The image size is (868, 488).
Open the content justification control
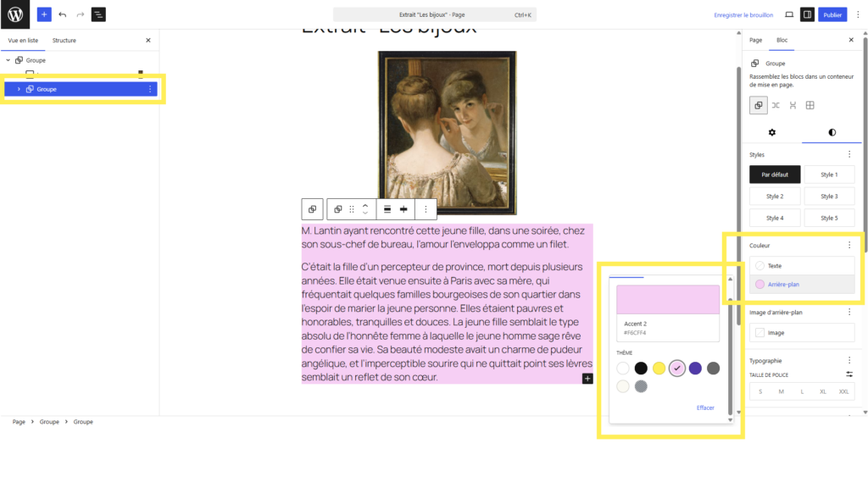coord(403,209)
